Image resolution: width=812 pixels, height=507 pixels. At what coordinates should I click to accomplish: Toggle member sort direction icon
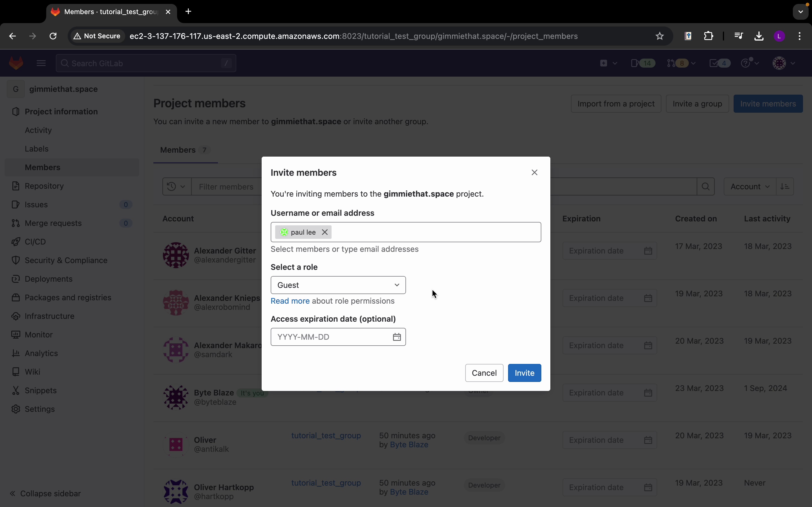click(x=785, y=187)
